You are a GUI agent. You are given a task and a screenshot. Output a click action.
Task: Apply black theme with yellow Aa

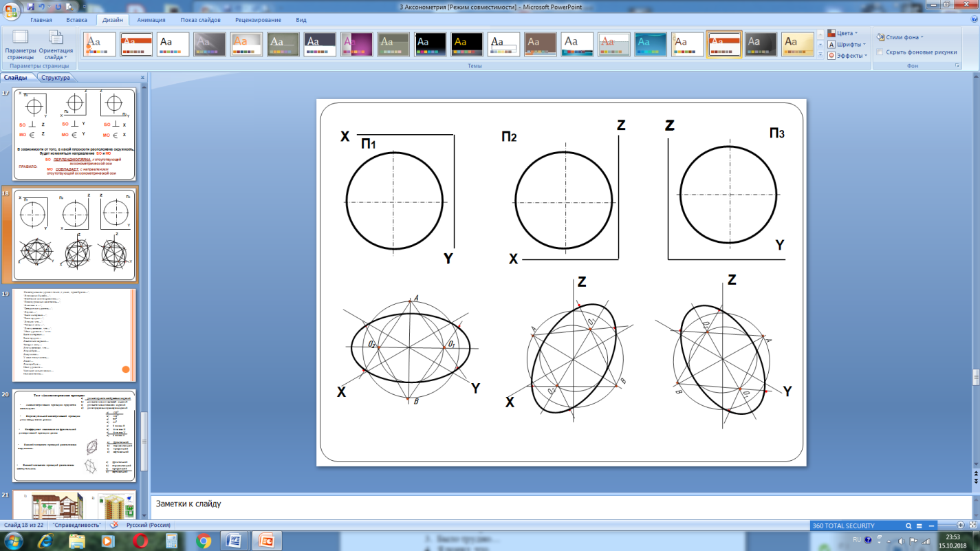467,44
